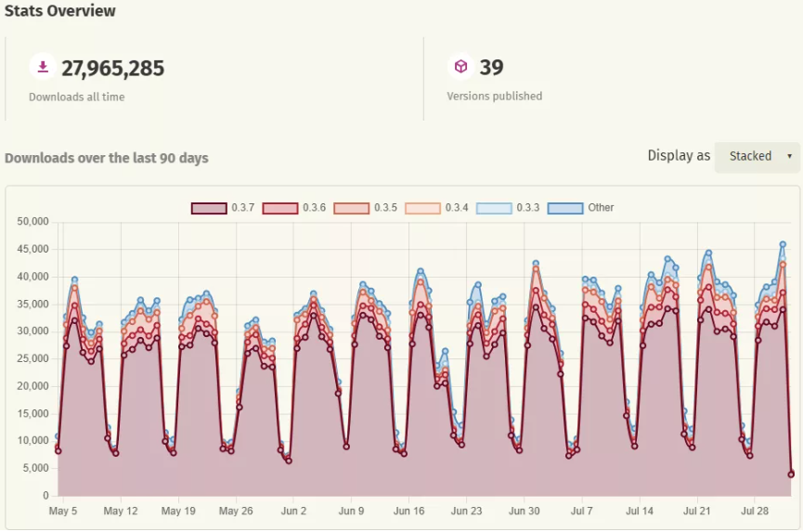Viewport: 803px width, 532px height.
Task: Open the Display as Stacked dropdown
Action: click(x=757, y=156)
